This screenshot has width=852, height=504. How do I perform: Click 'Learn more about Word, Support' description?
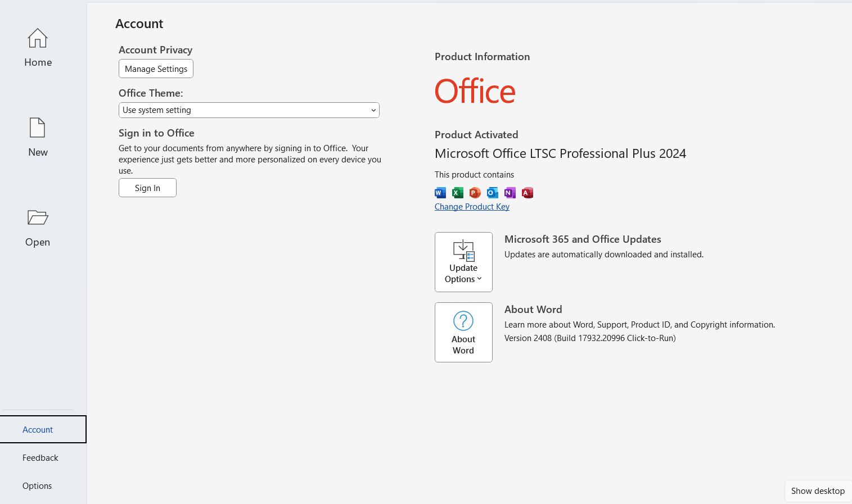pyautogui.click(x=639, y=325)
